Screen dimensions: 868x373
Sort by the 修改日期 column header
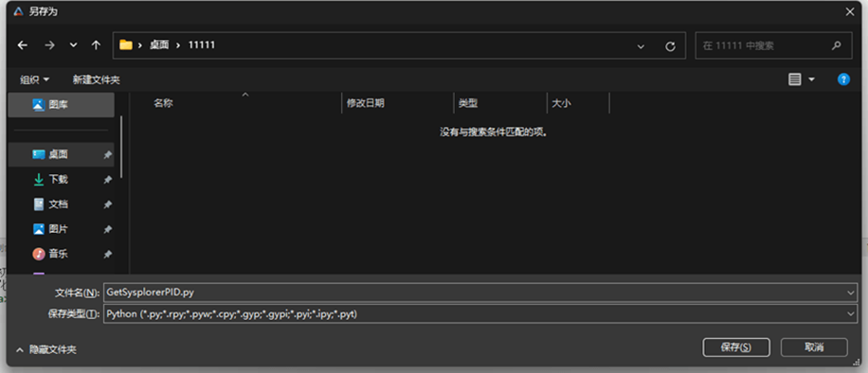(x=366, y=103)
